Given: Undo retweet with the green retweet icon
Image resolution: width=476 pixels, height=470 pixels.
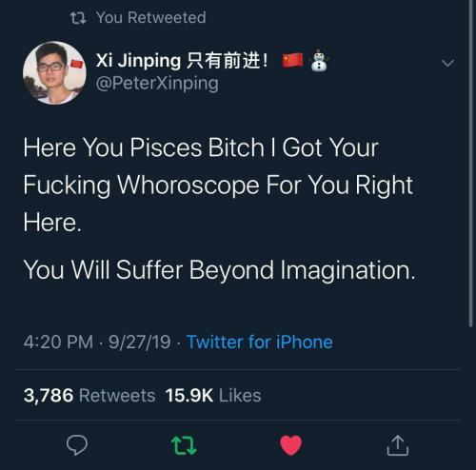Looking at the screenshot, I should [184, 445].
